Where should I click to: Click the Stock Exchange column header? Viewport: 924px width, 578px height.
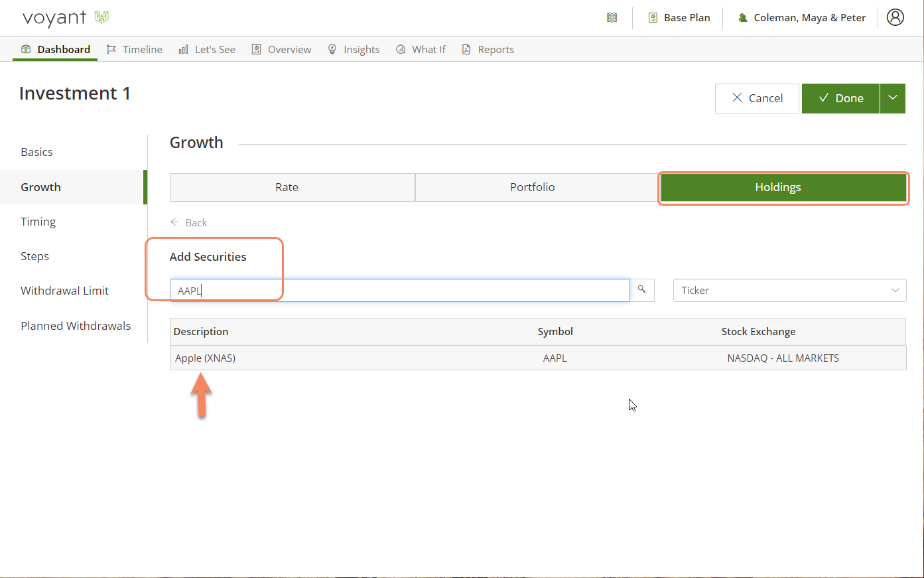tap(758, 331)
